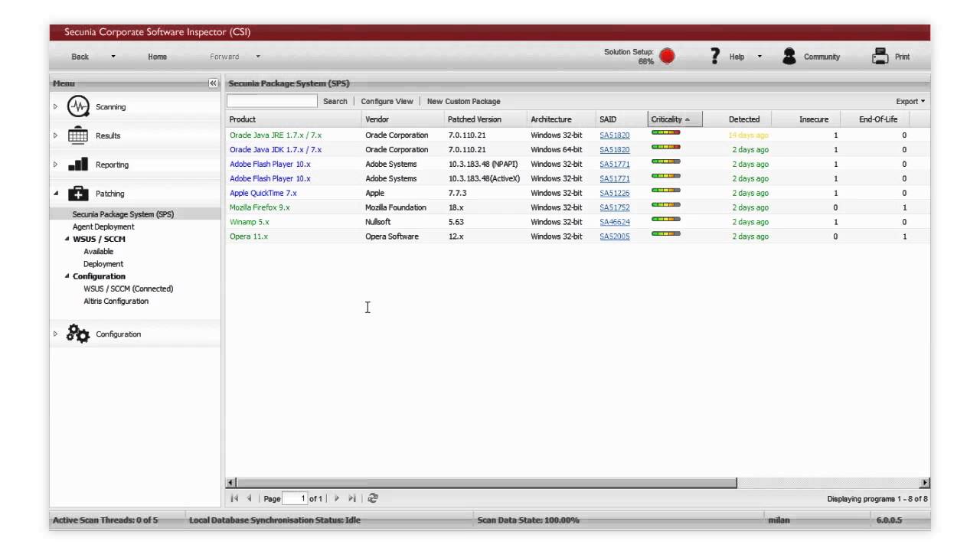Viewport: 980px width, 551px height.
Task: Click the Configuration gears icon
Action: [x=78, y=334]
